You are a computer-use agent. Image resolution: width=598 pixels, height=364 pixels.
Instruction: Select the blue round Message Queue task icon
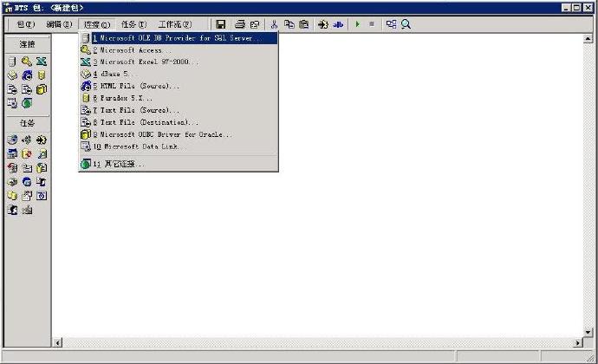[27, 182]
